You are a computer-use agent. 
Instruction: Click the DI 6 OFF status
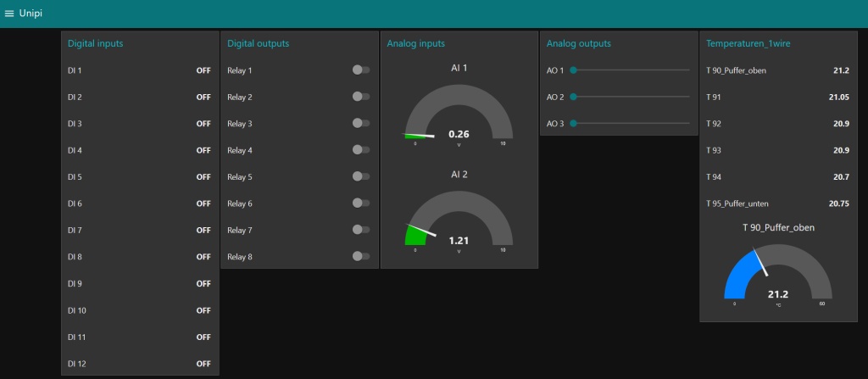click(203, 203)
